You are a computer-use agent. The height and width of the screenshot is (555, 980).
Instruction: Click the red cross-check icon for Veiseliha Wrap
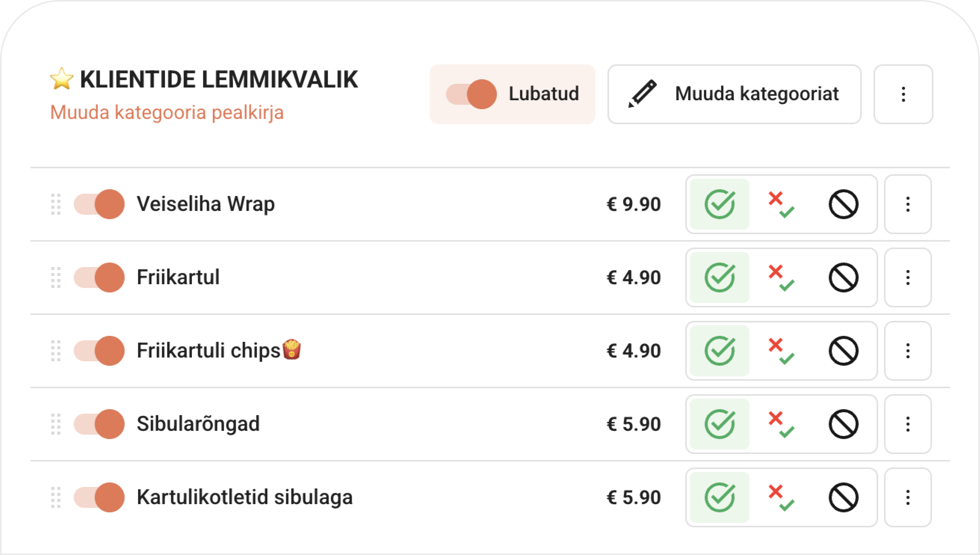click(x=781, y=204)
